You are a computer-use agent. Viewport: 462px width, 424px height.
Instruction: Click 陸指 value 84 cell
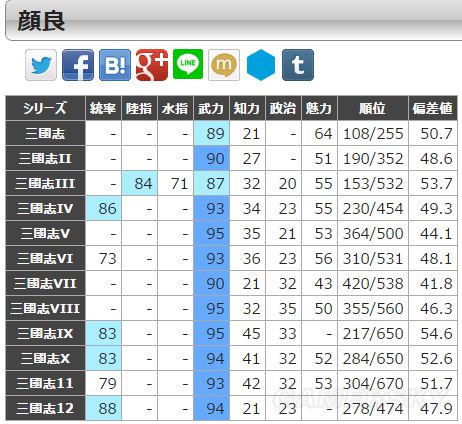point(139,183)
